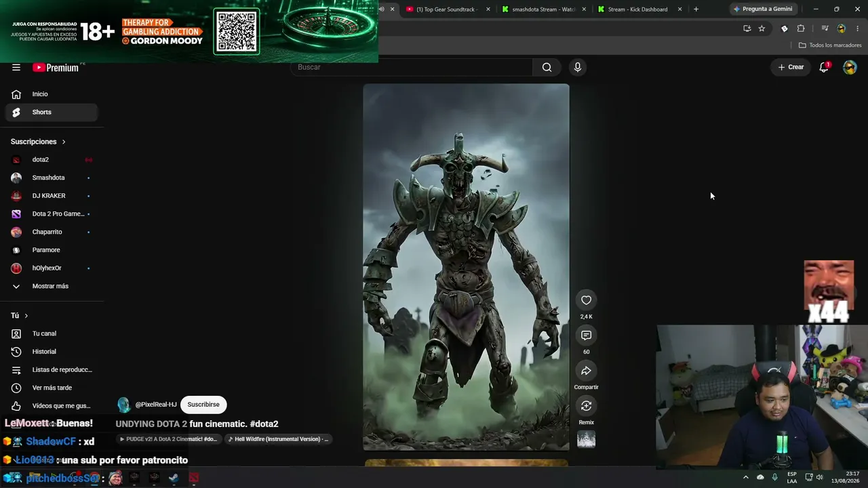Screen dimensions: 868x488
Task: Open Chrome three-dot menu
Action: [857, 28]
